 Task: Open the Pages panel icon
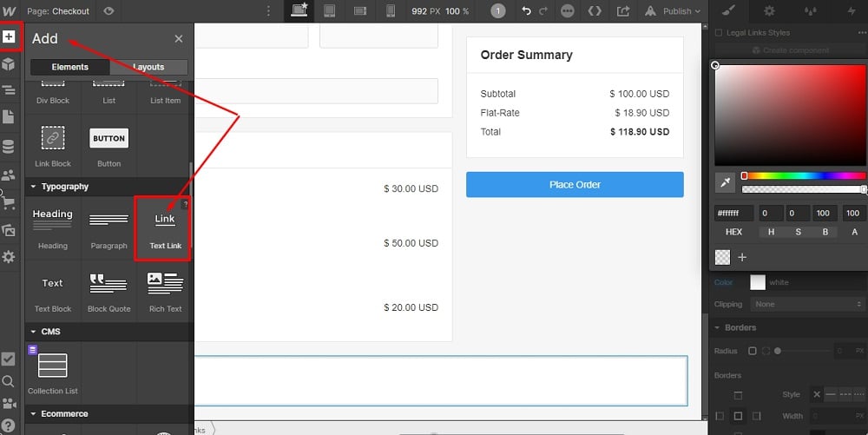(x=9, y=116)
